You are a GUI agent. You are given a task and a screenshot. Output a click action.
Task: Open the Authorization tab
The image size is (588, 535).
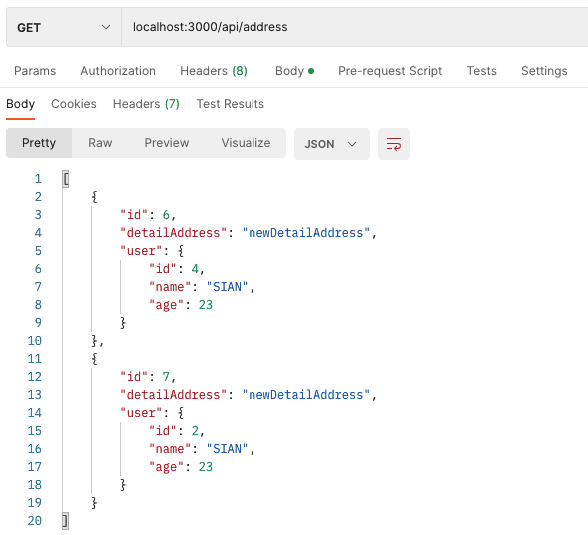point(118,71)
